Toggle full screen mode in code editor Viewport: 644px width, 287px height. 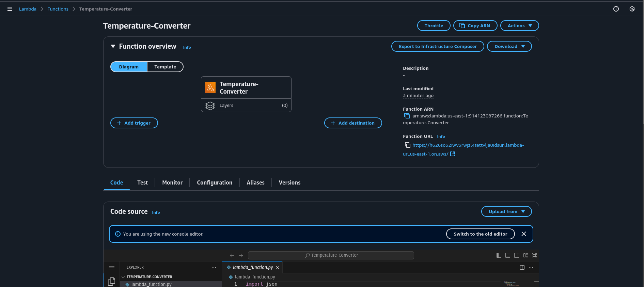(x=534, y=255)
